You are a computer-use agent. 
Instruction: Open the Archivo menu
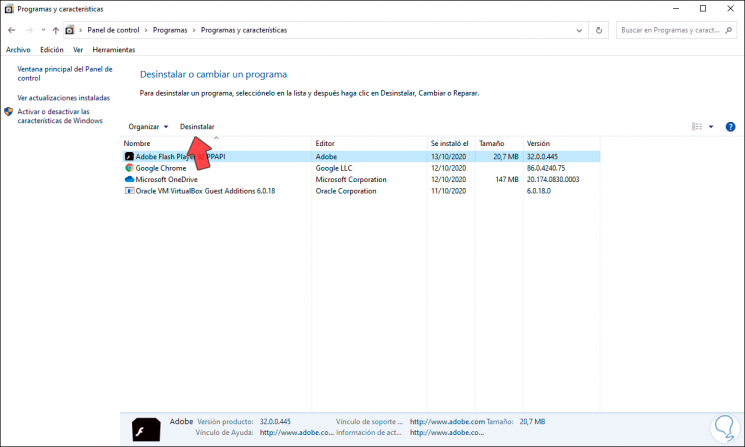click(18, 49)
